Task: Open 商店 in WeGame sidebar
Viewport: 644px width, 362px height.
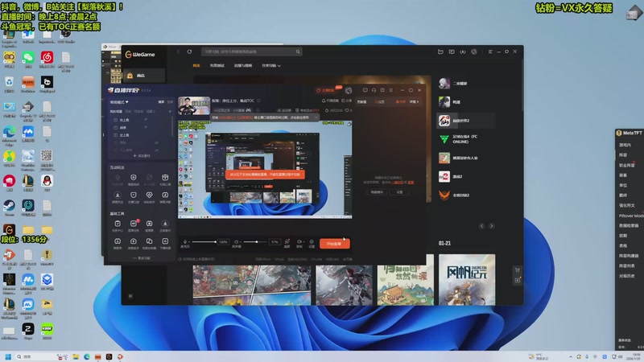Action: tap(144, 76)
